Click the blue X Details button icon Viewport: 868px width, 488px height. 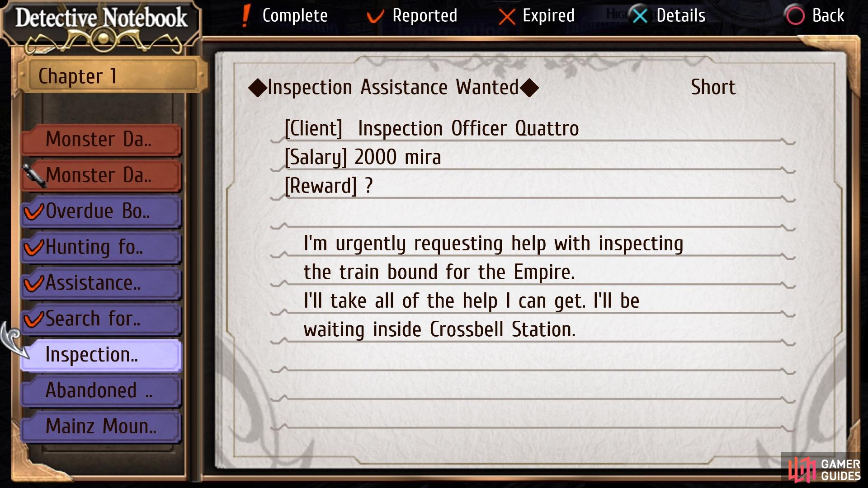click(640, 16)
